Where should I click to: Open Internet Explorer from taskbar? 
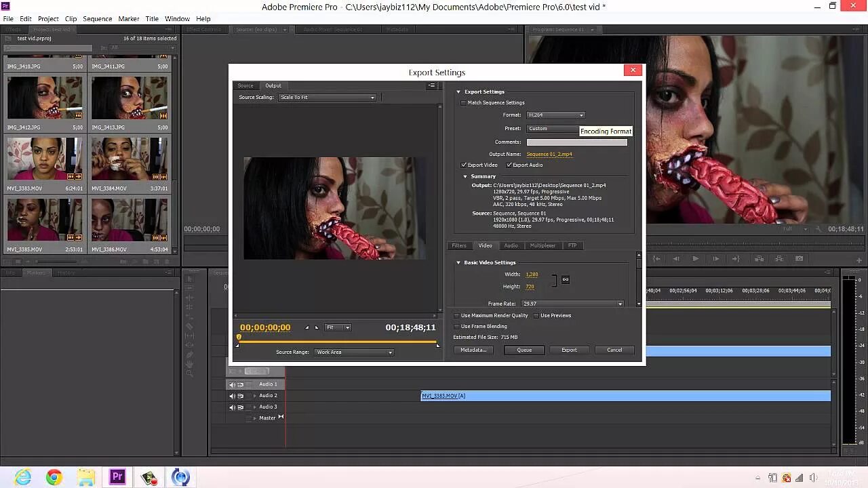pos(23,477)
